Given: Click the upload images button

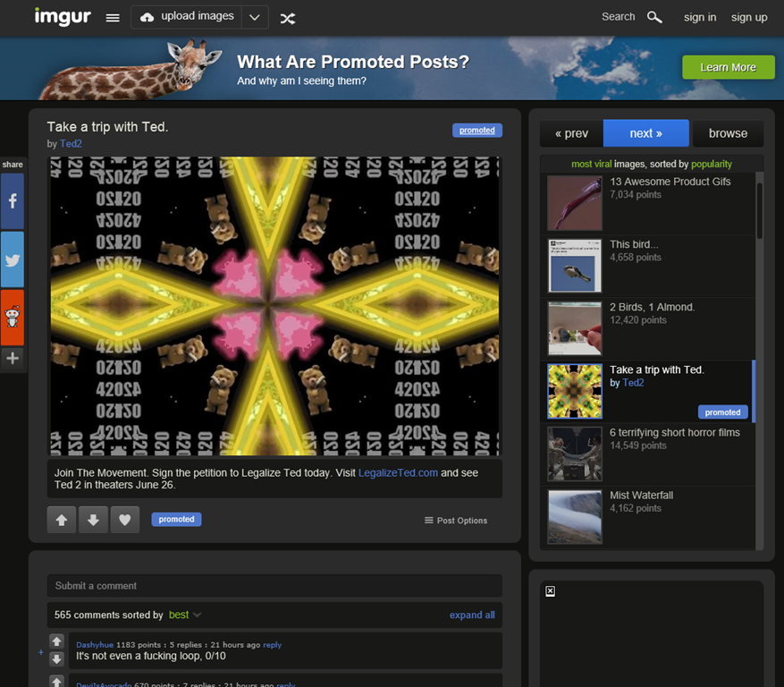Looking at the screenshot, I should (187, 17).
